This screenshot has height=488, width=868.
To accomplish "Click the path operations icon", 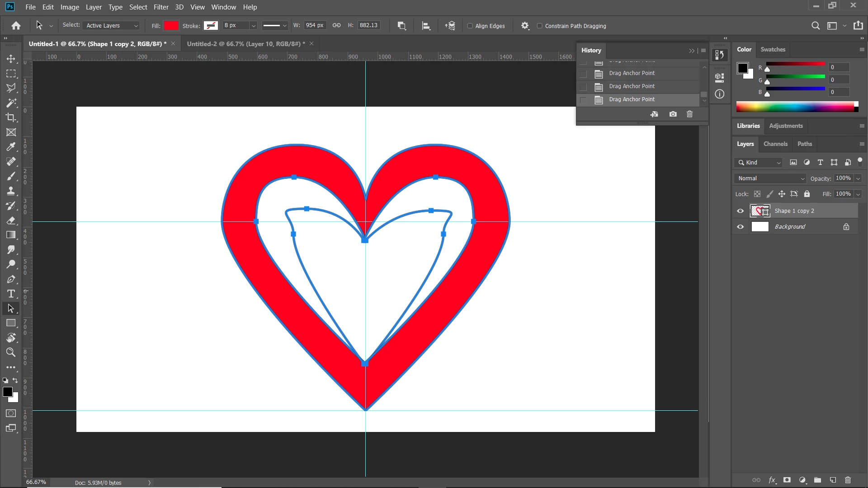I will pyautogui.click(x=401, y=26).
